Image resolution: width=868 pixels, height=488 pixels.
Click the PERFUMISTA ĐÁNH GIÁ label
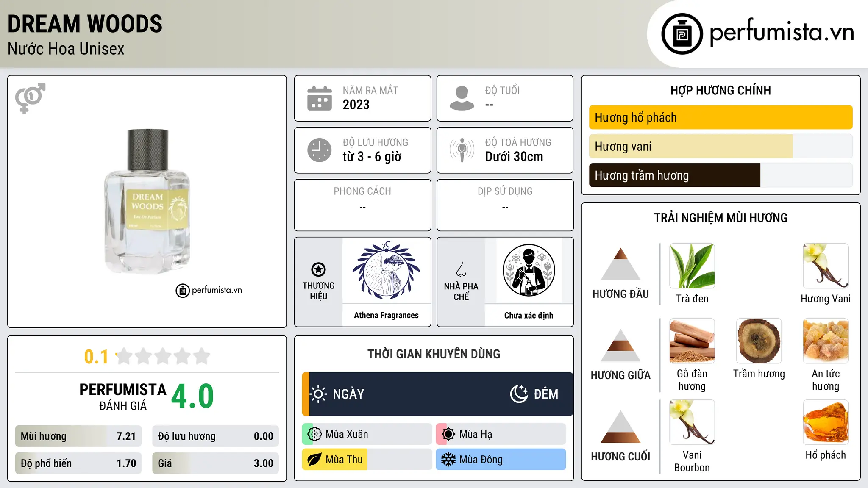(123, 396)
